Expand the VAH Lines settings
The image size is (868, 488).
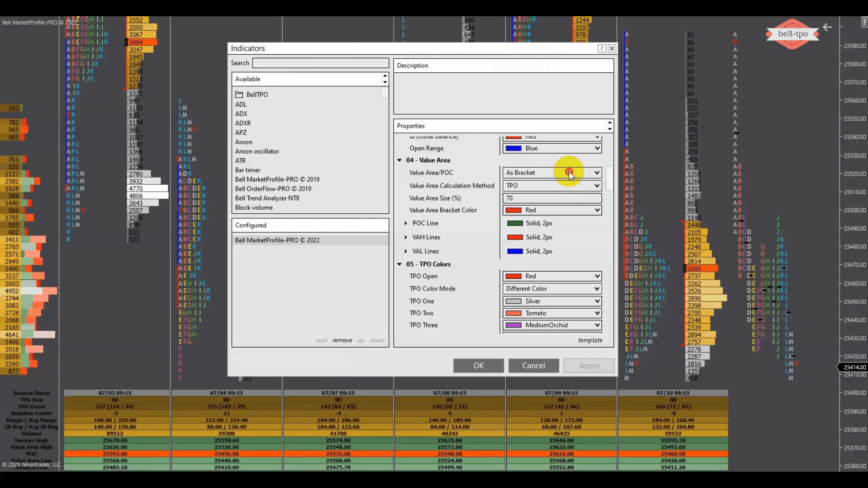[406, 237]
